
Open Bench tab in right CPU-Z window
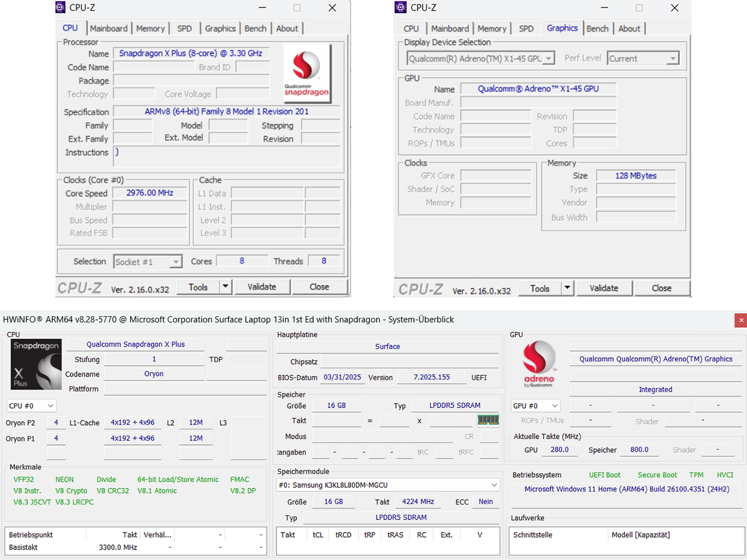(x=598, y=29)
